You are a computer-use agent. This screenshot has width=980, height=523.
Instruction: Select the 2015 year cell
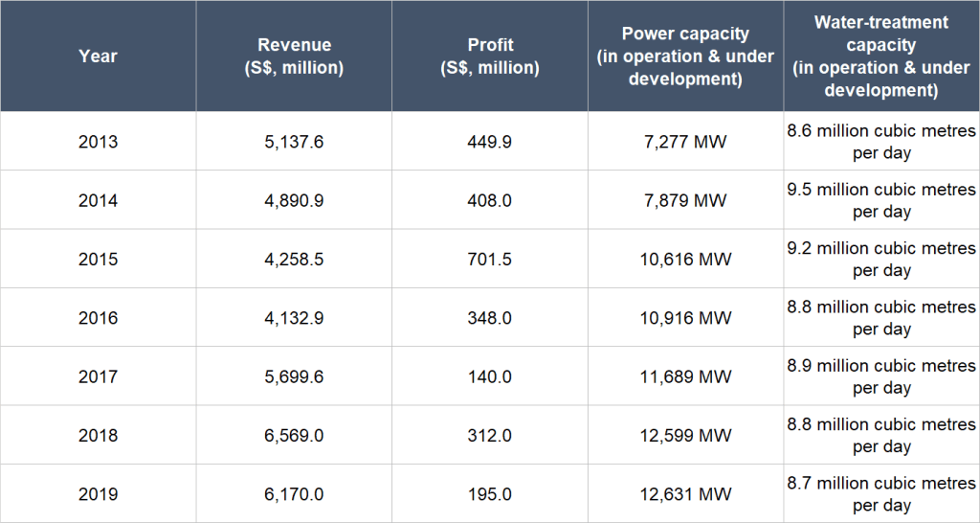point(98,260)
